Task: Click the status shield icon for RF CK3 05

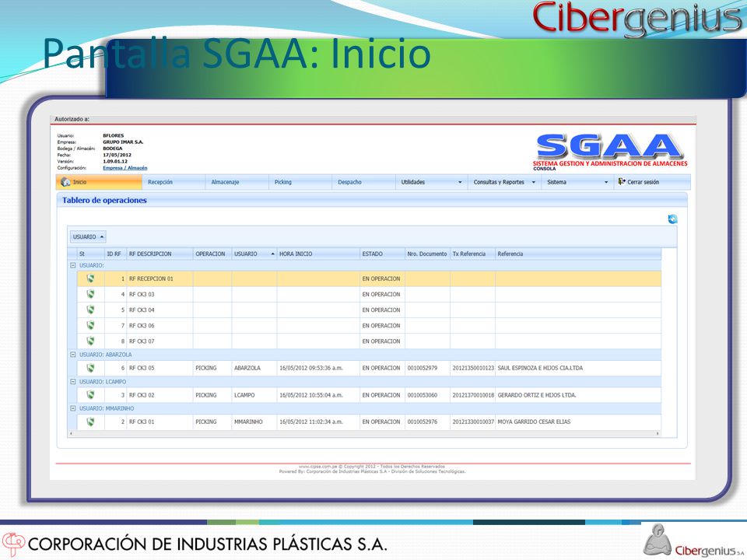Action: pyautogui.click(x=90, y=368)
